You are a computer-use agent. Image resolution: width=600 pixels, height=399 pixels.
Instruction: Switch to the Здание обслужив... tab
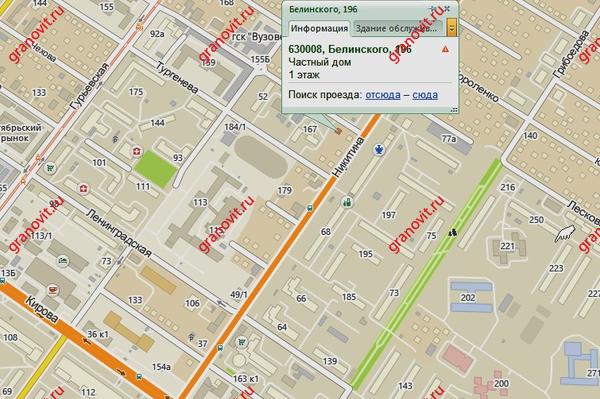click(x=397, y=29)
